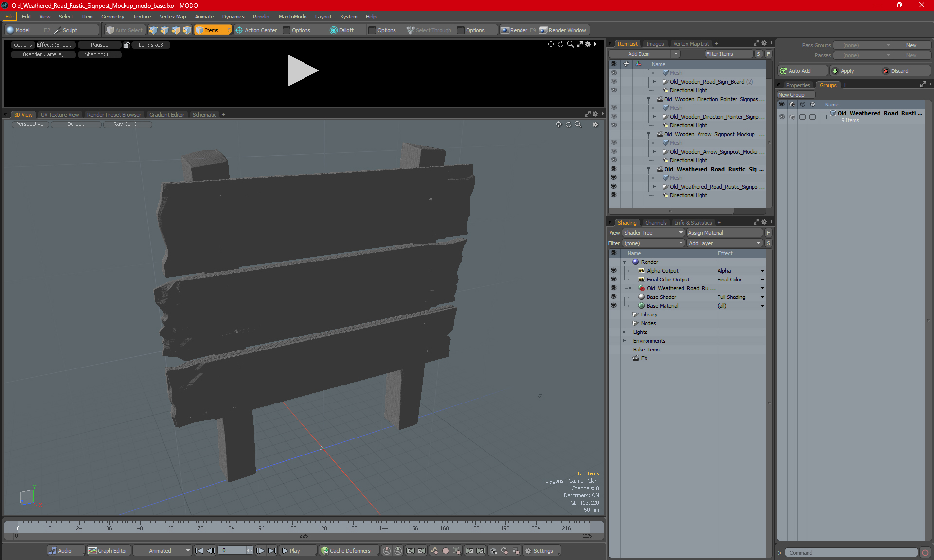Viewport: 934px width, 560px height.
Task: Start render with Render F9 button
Action: pyautogui.click(x=518, y=30)
